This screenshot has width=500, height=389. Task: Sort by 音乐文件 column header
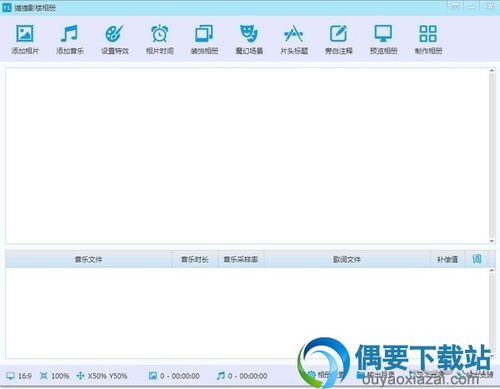88,259
